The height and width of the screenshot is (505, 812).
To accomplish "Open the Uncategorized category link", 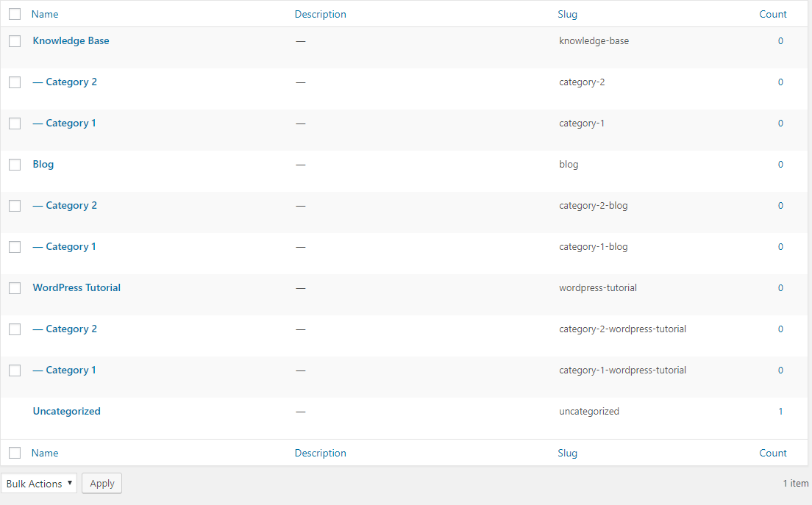I will coord(66,412).
